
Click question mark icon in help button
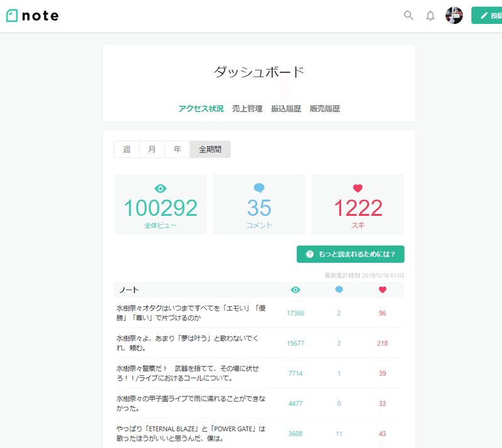pos(309,254)
